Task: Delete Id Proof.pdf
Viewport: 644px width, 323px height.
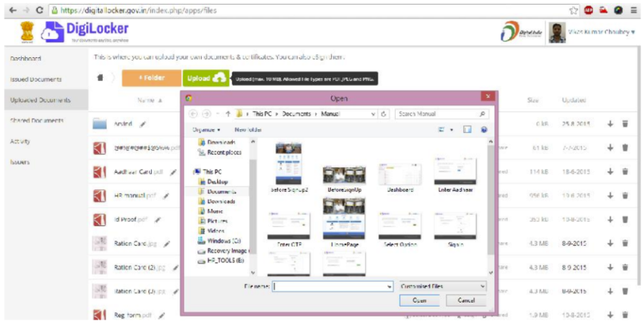Action: (x=625, y=219)
